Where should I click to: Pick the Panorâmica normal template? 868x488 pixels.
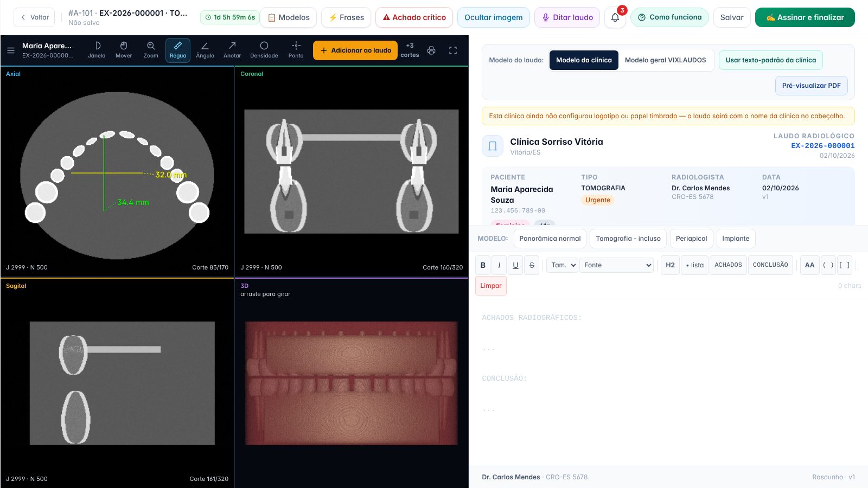(x=550, y=239)
